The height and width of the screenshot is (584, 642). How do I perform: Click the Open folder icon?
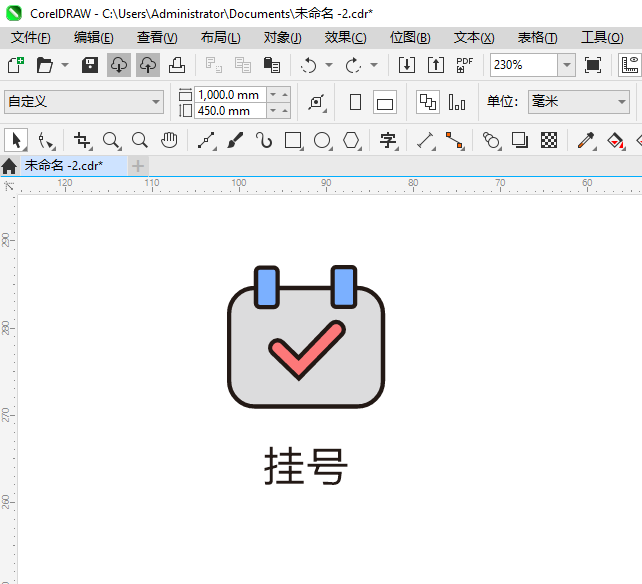pyautogui.click(x=44, y=65)
